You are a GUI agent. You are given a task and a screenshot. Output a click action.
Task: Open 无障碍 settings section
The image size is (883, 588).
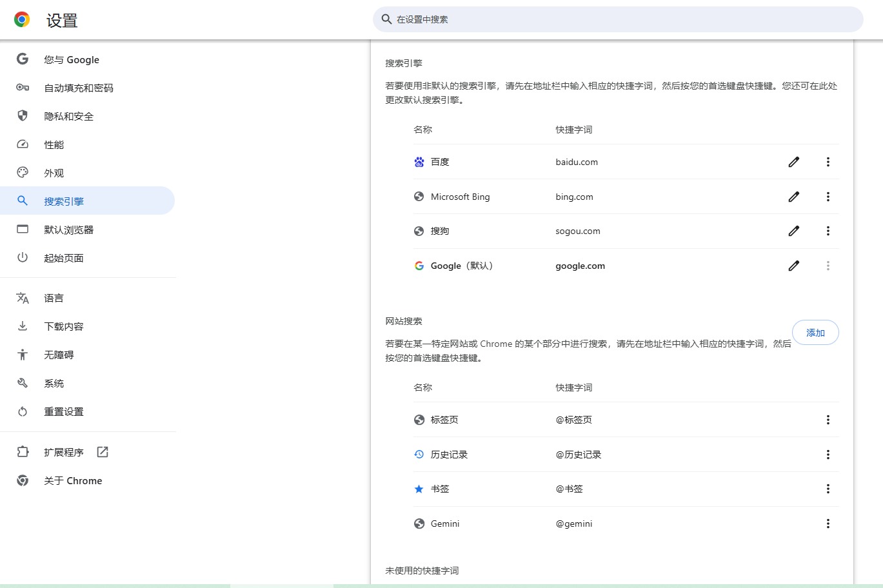(59, 355)
